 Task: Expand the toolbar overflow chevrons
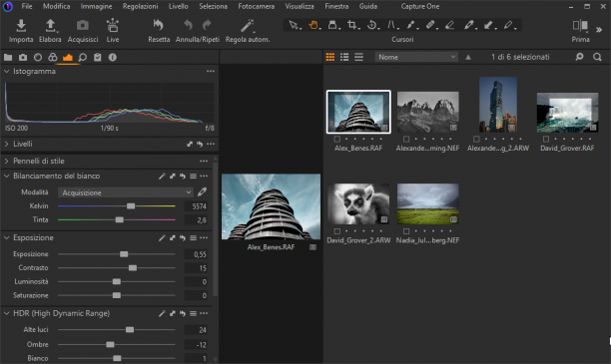(x=599, y=30)
